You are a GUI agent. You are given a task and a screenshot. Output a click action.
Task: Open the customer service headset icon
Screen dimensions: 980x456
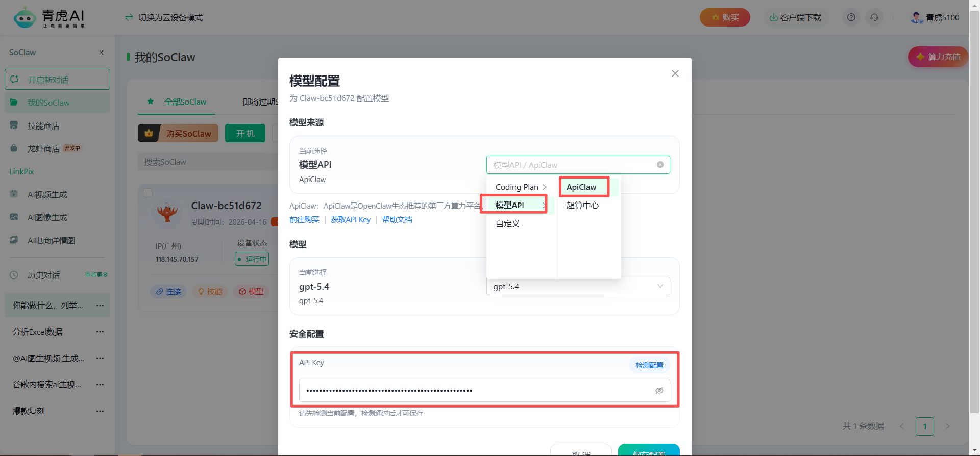tap(874, 17)
